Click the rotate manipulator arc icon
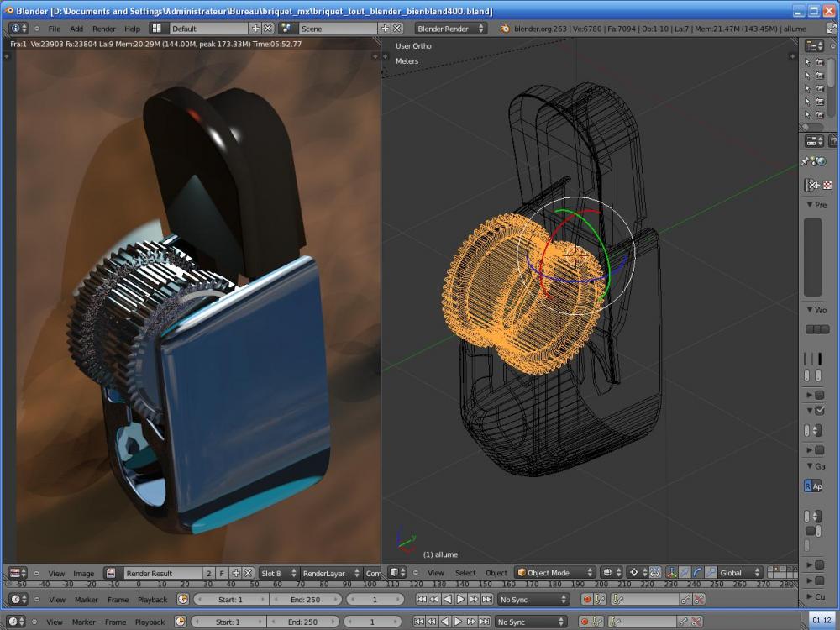 click(697, 573)
